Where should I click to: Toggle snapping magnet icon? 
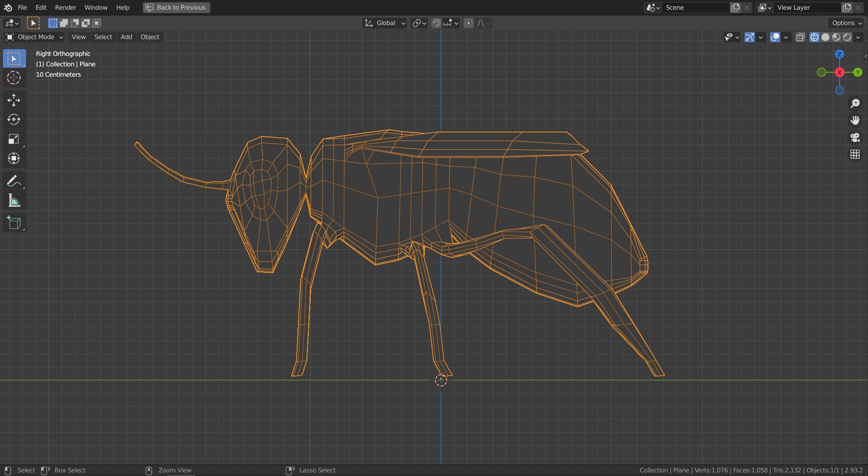436,23
